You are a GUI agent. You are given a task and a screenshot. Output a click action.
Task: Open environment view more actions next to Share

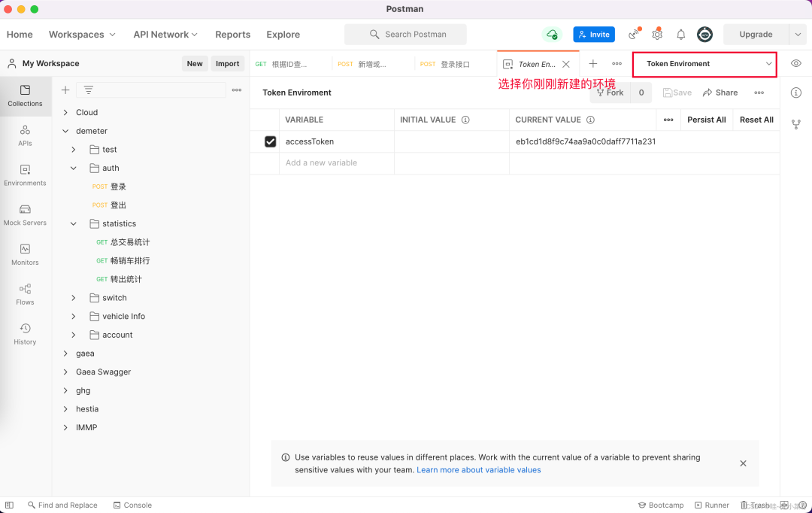[x=759, y=93]
